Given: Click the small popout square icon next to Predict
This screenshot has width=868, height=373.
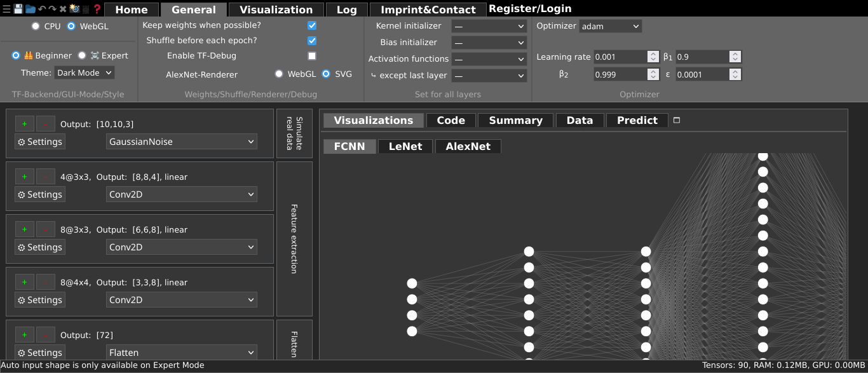Looking at the screenshot, I should pos(677,120).
